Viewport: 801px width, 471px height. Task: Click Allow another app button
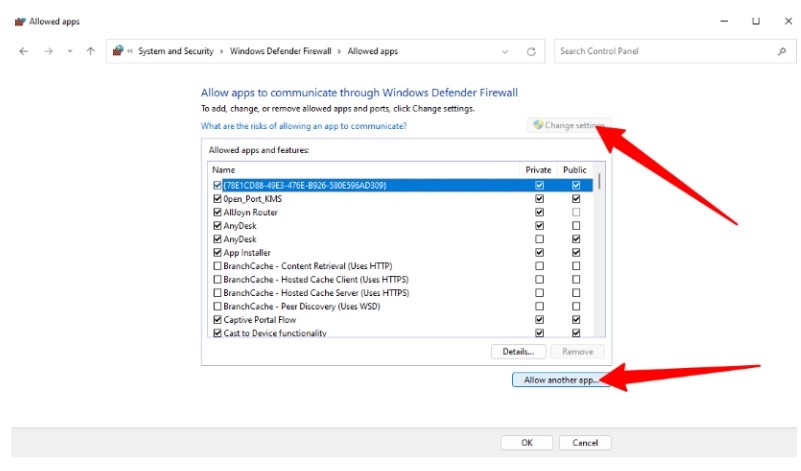(560, 380)
